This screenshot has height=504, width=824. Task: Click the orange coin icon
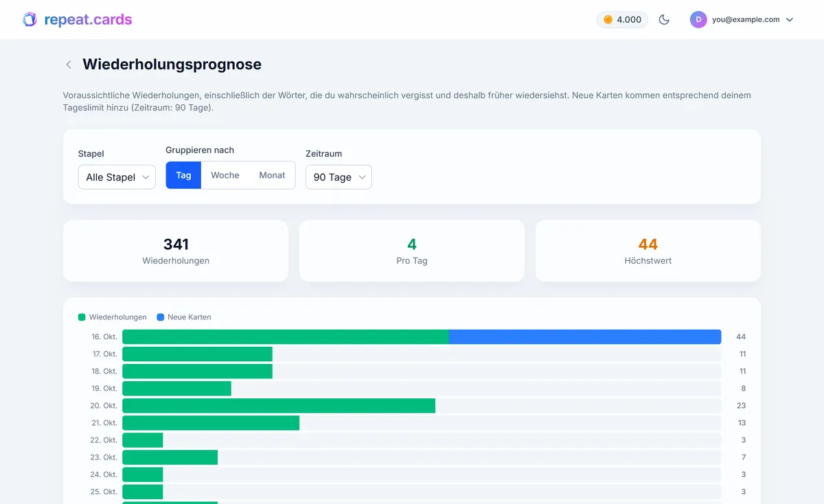pos(608,19)
